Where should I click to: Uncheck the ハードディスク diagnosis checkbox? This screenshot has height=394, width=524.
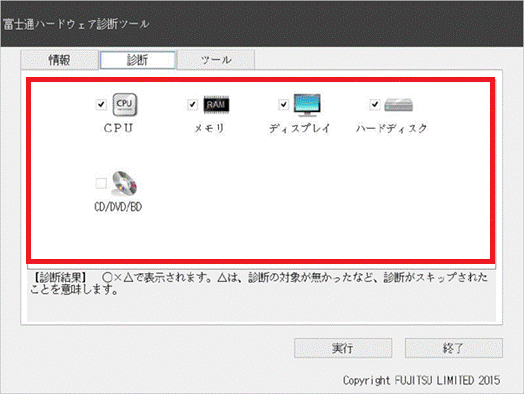375,105
